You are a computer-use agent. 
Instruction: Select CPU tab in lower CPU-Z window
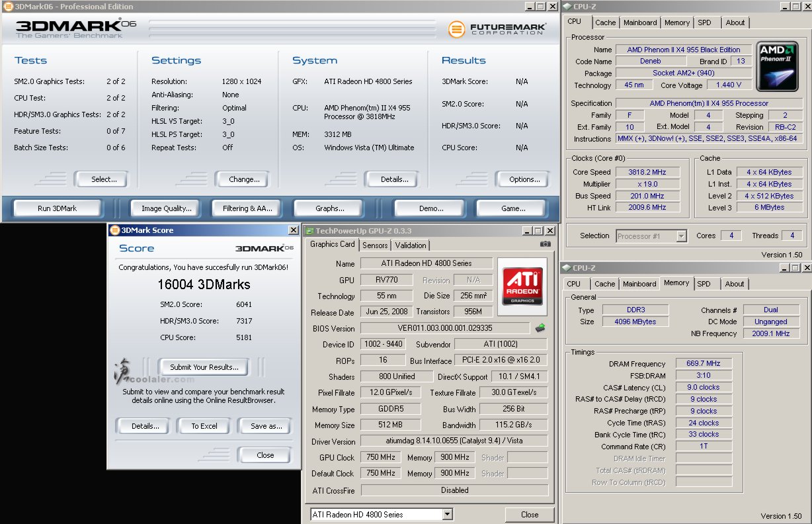click(573, 284)
